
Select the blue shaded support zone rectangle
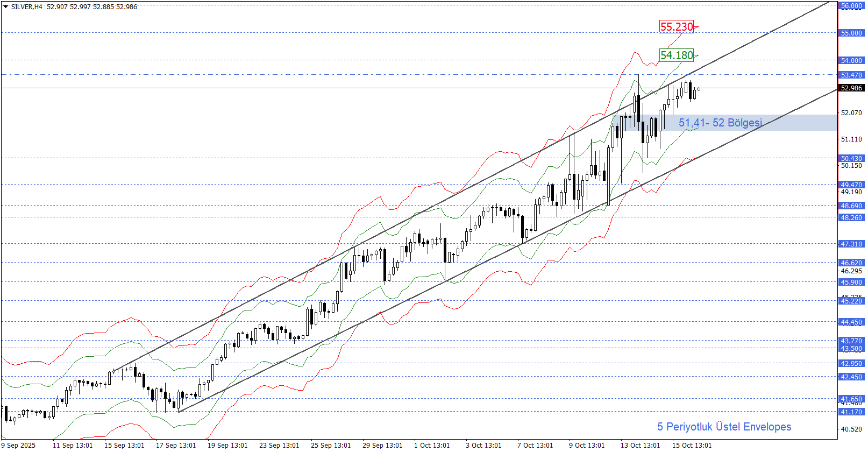[796, 123]
